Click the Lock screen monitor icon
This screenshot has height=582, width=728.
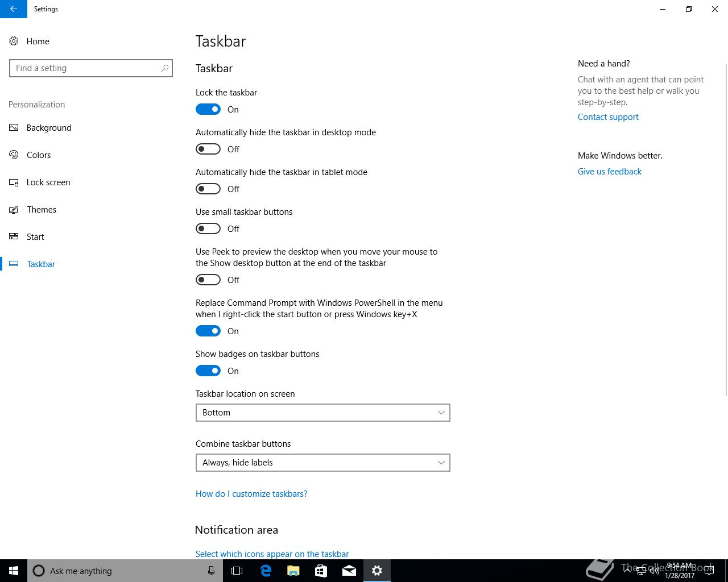tap(14, 182)
